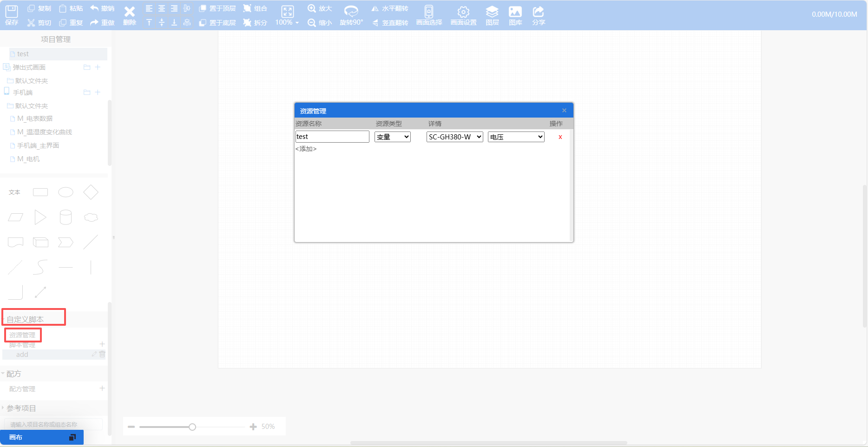Open the image library (图库) icon
Screen dimensions: 868x447
click(515, 12)
